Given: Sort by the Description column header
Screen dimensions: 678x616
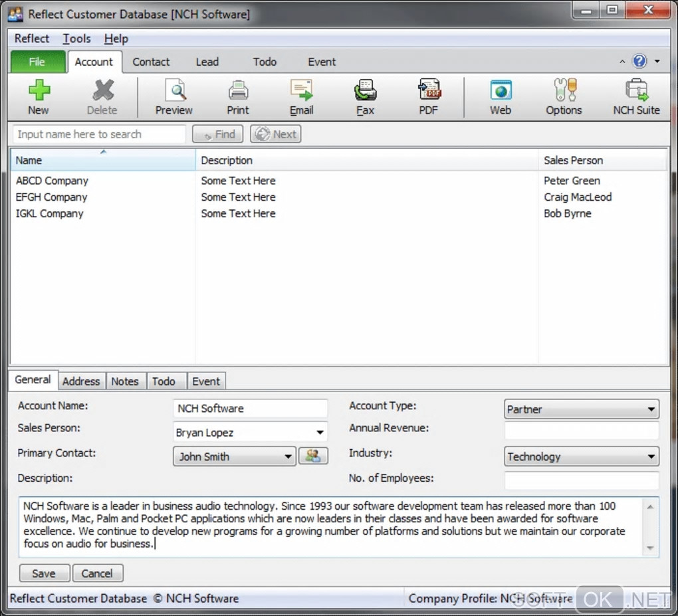Looking at the screenshot, I should (367, 160).
